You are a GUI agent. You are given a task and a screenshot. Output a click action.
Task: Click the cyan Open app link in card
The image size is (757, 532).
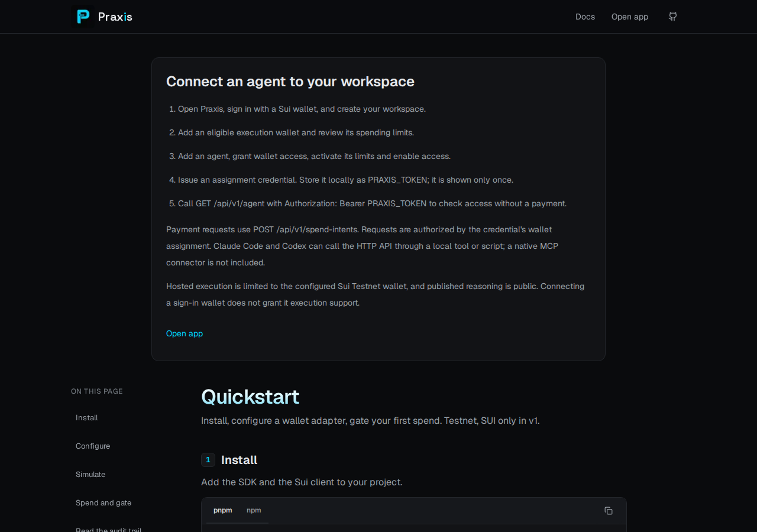(185, 333)
